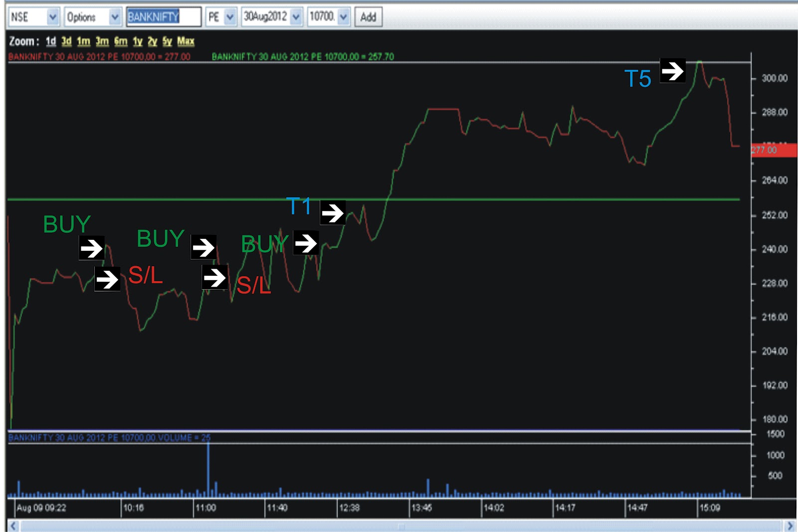
Task: Click the 11:40 time axis label
Action: [x=277, y=508]
